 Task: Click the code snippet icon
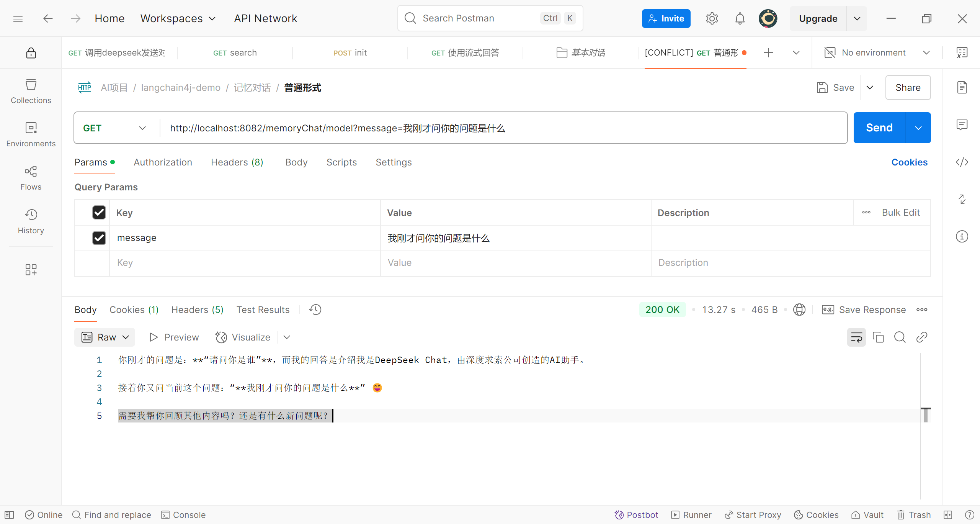(962, 162)
